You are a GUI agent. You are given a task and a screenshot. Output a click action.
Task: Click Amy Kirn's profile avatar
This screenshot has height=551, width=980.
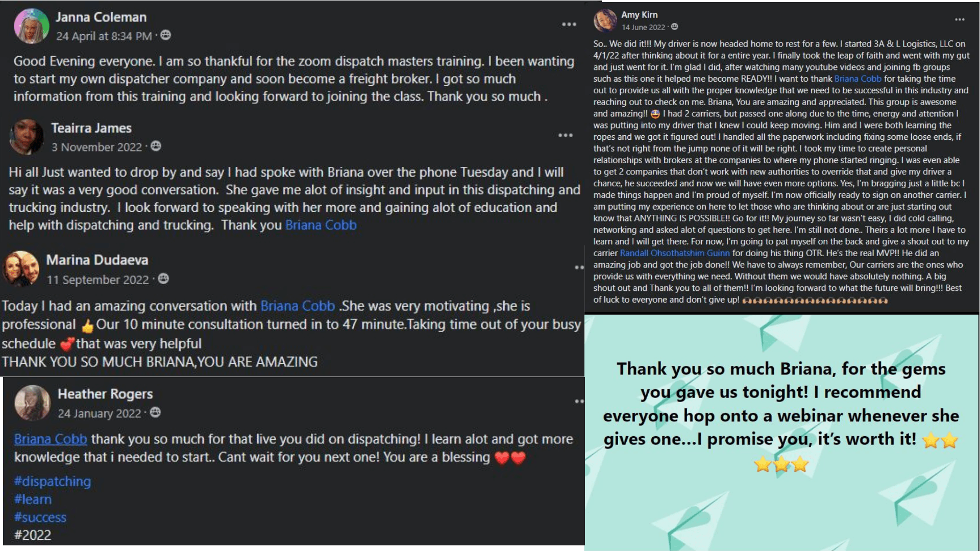[605, 21]
